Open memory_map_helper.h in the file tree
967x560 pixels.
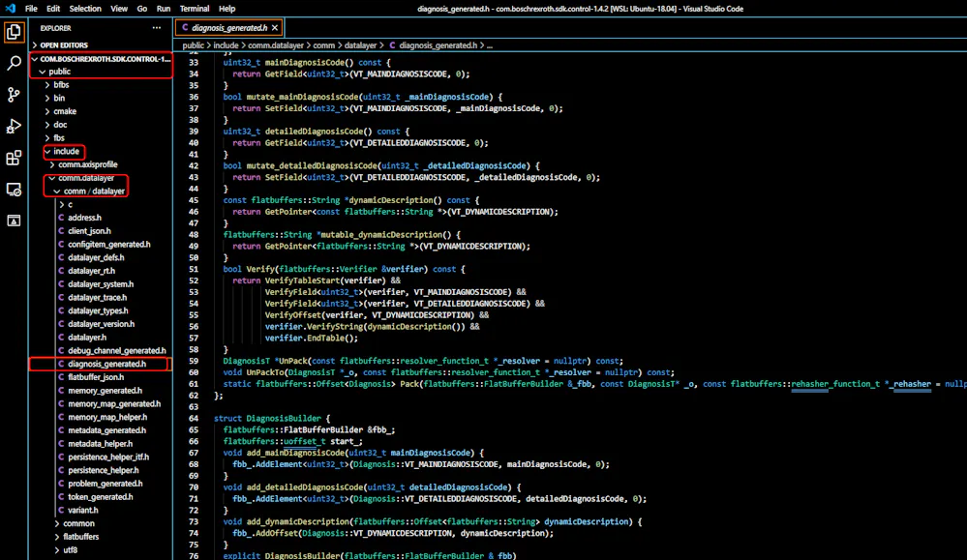coord(107,417)
